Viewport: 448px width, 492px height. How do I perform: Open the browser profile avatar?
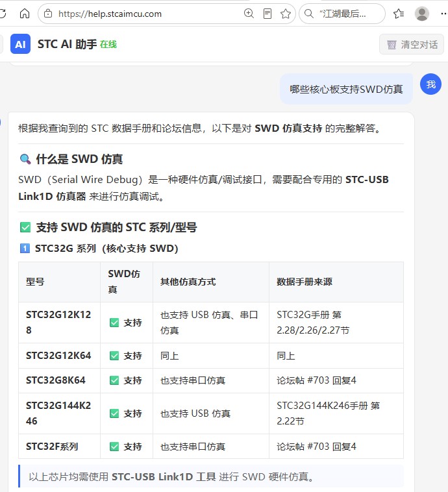(421, 14)
